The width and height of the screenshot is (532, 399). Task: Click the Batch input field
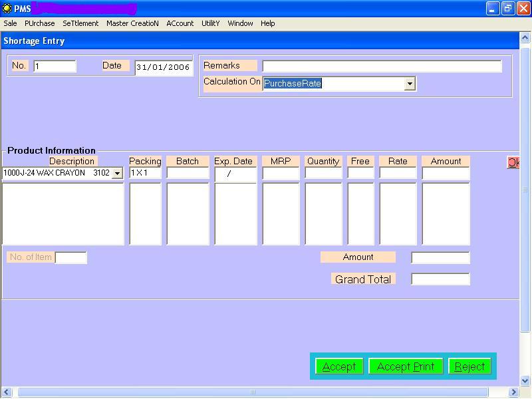[x=188, y=173]
